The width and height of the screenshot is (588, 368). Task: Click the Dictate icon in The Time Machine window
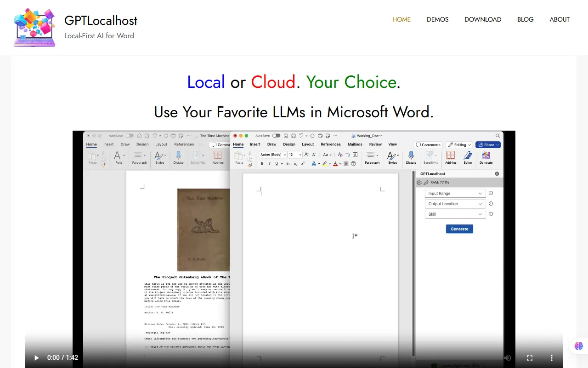pos(178,157)
